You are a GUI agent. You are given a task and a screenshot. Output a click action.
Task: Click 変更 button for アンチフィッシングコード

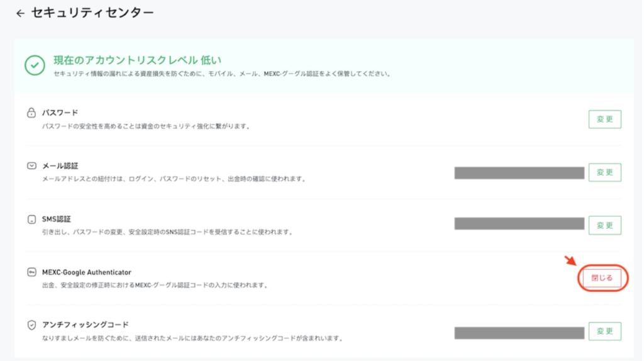(x=604, y=331)
